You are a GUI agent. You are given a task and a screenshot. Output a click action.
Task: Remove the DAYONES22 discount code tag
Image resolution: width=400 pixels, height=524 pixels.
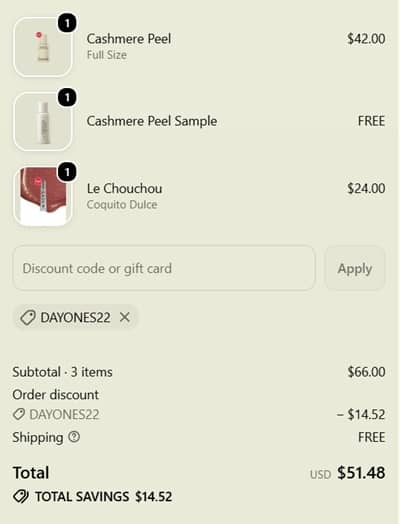[125, 317]
